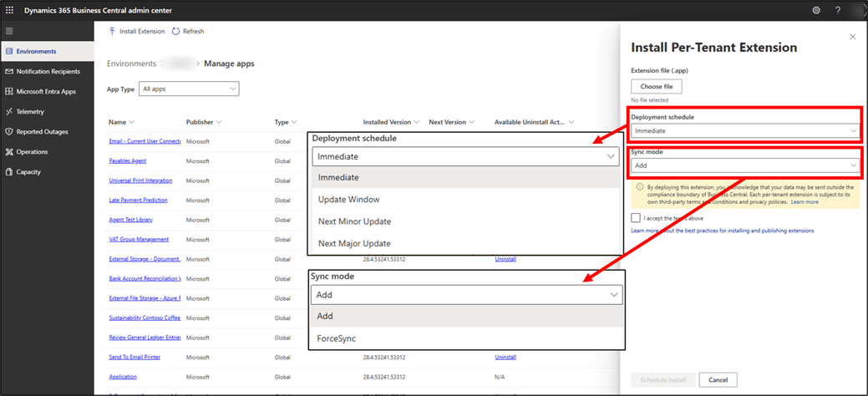Screen dimensions: 868x396
Task: Click the Environments breadcrumb link
Action: coord(132,63)
